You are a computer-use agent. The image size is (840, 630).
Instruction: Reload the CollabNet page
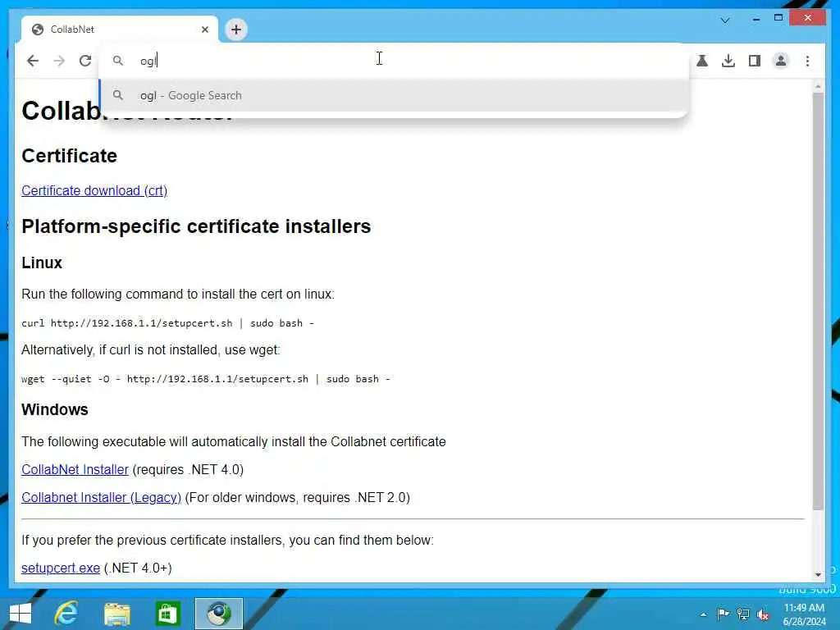pyautogui.click(x=85, y=61)
